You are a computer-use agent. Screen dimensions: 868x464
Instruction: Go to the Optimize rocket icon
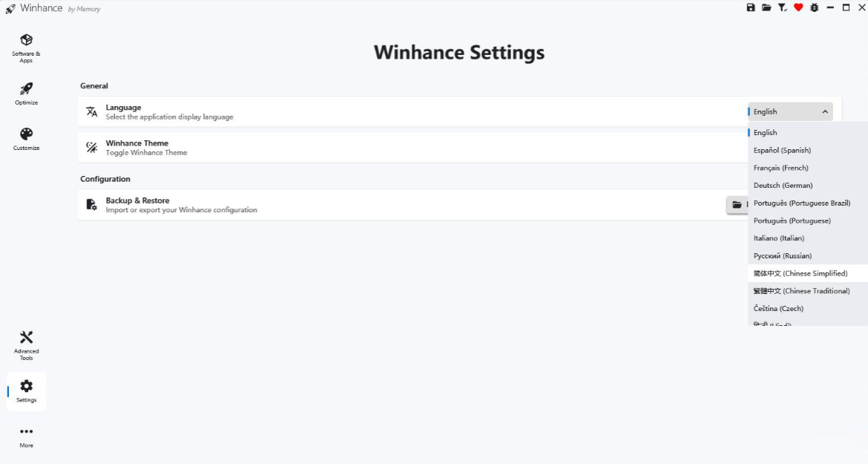click(26, 93)
